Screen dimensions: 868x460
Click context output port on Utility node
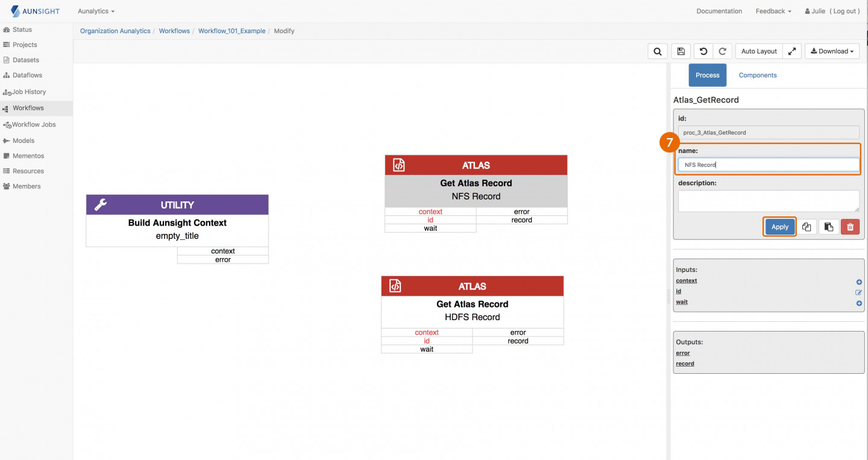tap(223, 251)
